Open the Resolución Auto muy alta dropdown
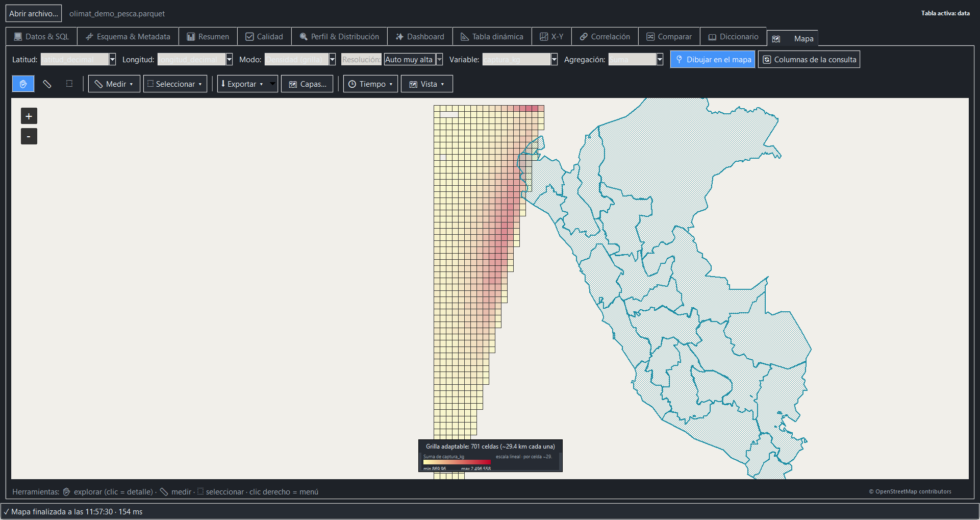This screenshot has width=980, height=520. point(440,59)
